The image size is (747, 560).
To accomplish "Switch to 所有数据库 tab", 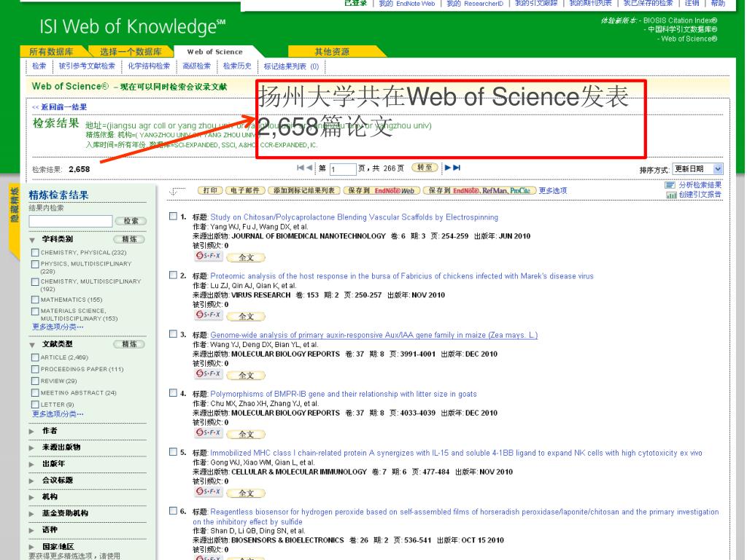I will point(52,52).
